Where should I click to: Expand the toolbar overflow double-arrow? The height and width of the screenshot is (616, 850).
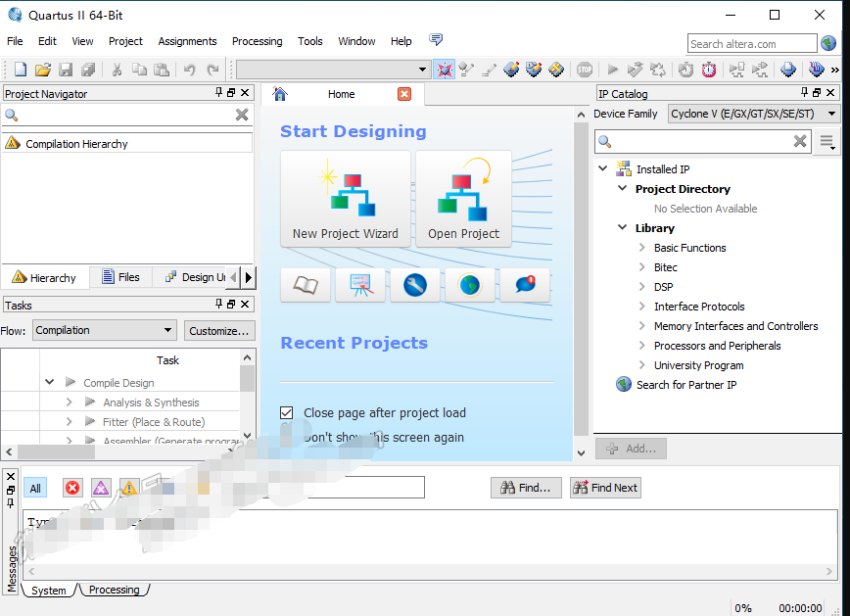[x=834, y=70]
